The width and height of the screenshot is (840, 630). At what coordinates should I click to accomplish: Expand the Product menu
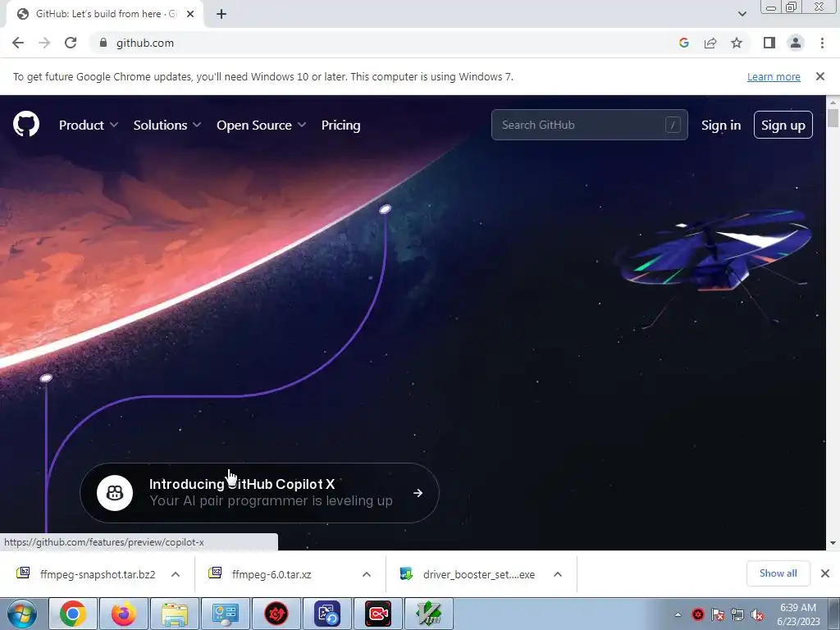point(89,125)
